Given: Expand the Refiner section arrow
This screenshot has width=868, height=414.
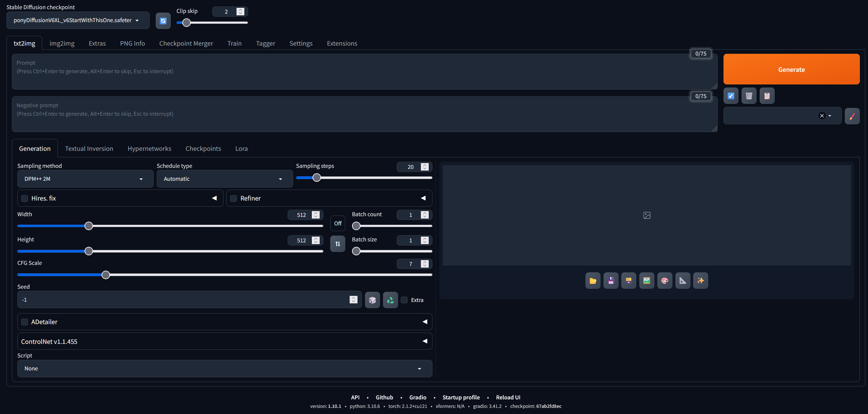Looking at the screenshot, I should coord(423,198).
